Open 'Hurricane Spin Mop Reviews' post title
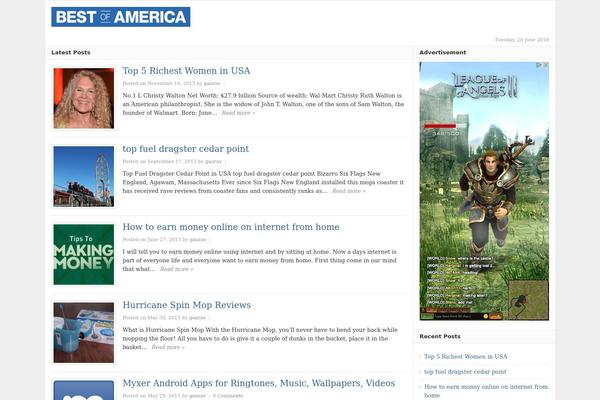The width and height of the screenshot is (600, 400). 187,305
